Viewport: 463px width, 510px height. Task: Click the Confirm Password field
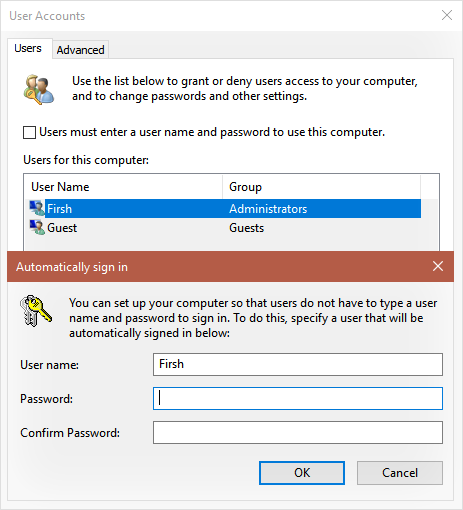pyautogui.click(x=298, y=432)
